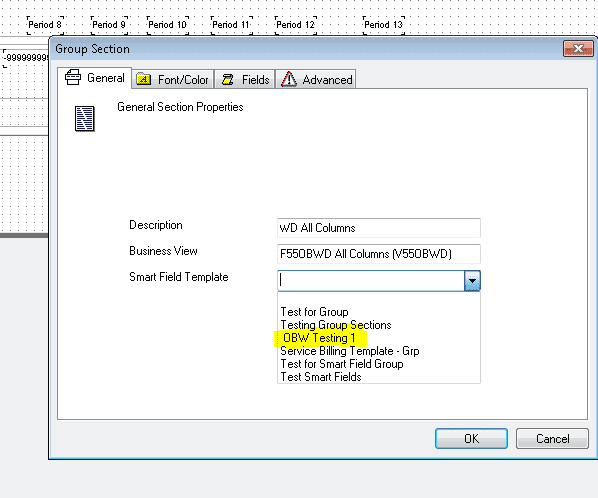Click the General Section Properties document icon
The width and height of the screenshot is (598, 498).
(85, 119)
